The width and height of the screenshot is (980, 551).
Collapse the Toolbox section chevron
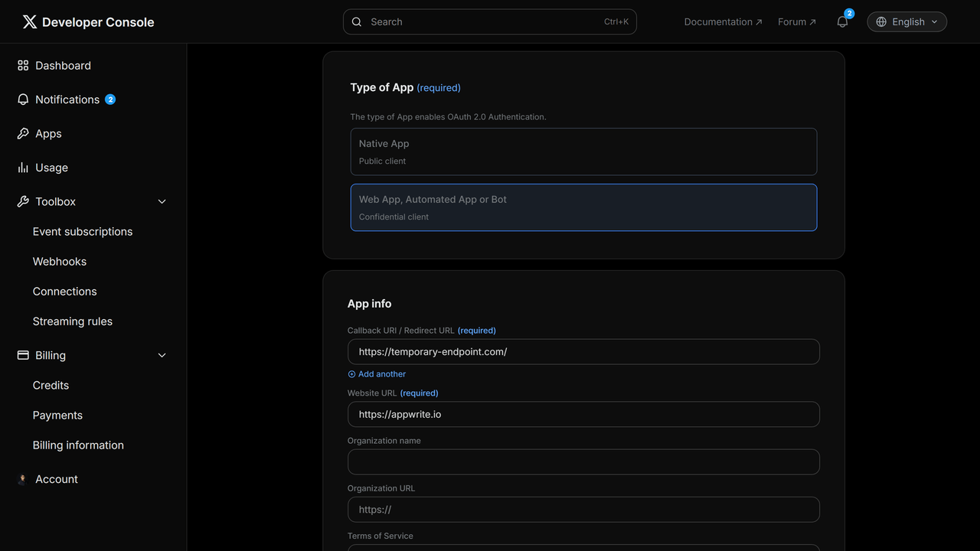click(x=162, y=202)
